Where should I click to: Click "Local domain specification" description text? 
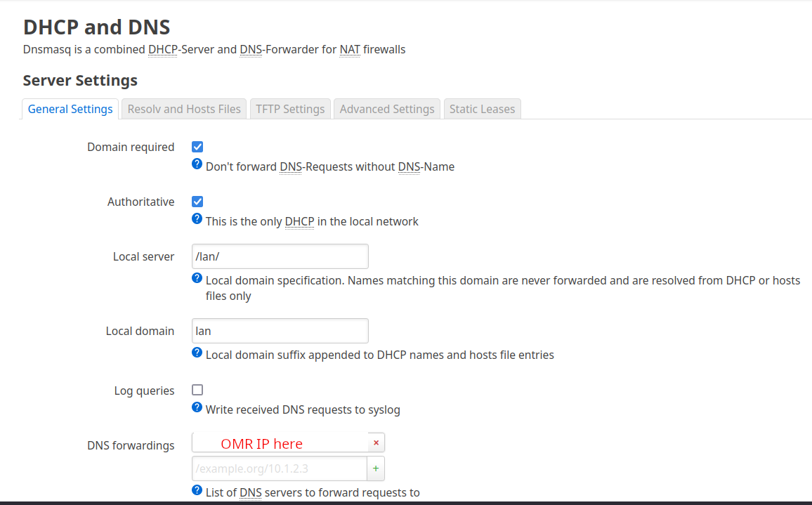tap(503, 288)
